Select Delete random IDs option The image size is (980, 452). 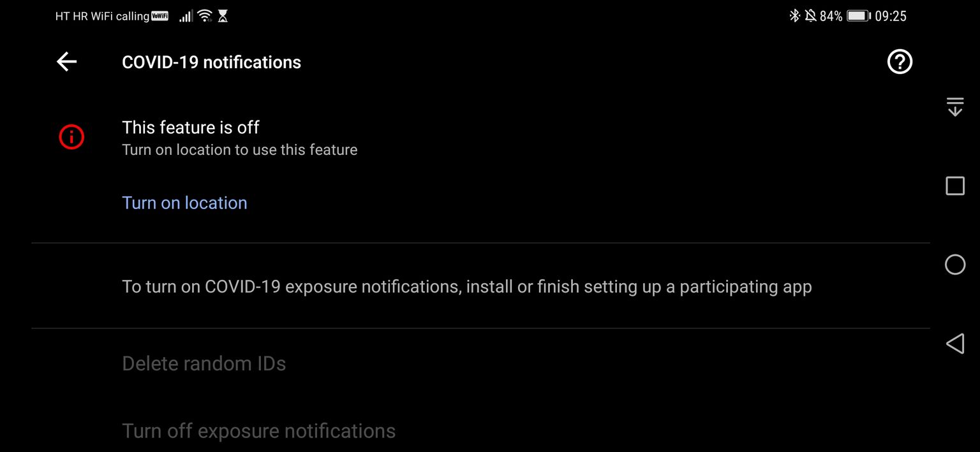pos(204,363)
